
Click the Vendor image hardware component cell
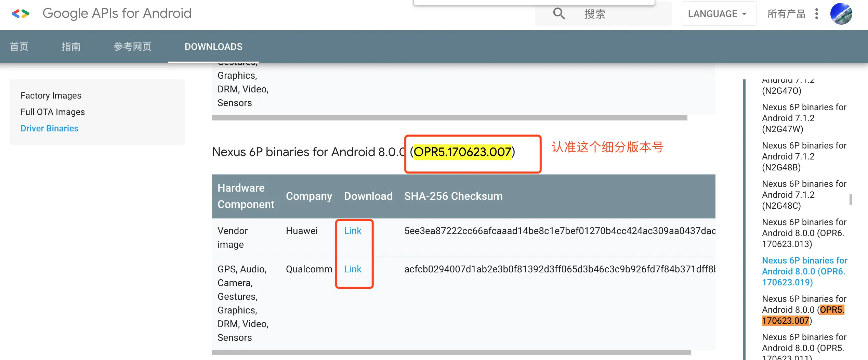(233, 238)
